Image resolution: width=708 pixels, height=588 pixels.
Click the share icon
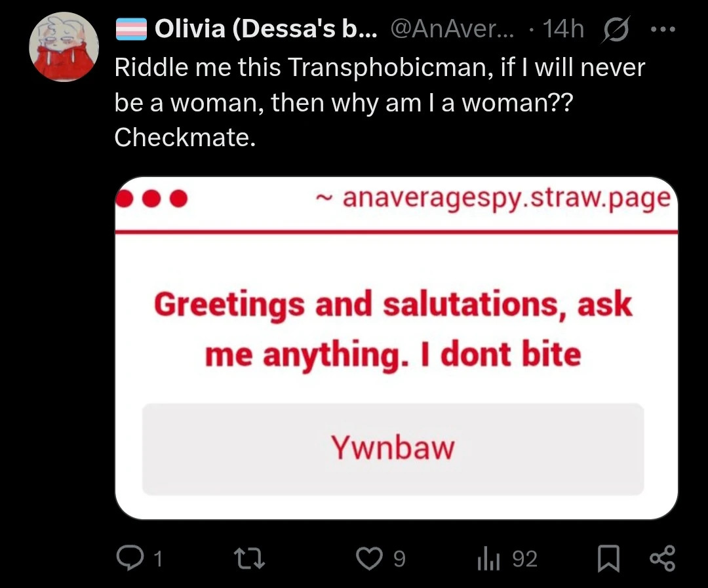(x=661, y=558)
